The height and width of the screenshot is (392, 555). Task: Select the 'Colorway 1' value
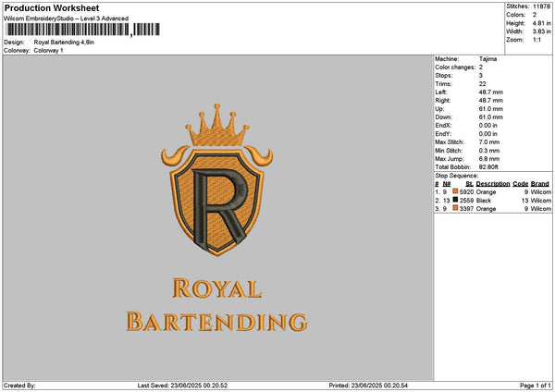(x=48, y=51)
